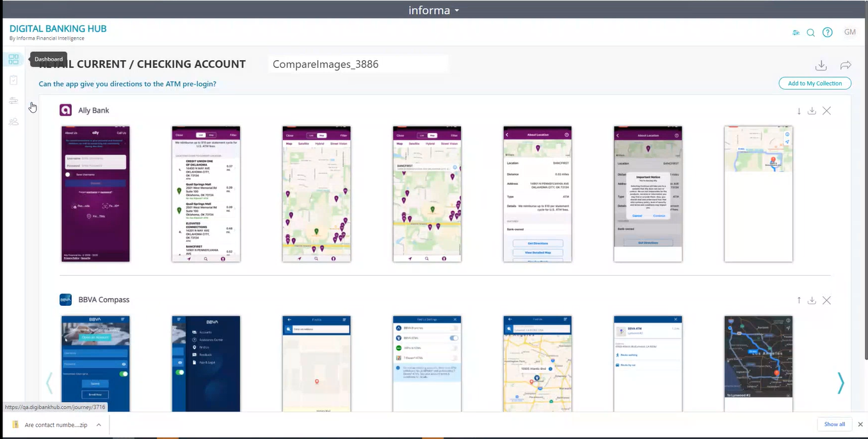Click the Retail Current / Checking Account title
Image resolution: width=868 pixels, height=439 pixels.
click(x=142, y=64)
